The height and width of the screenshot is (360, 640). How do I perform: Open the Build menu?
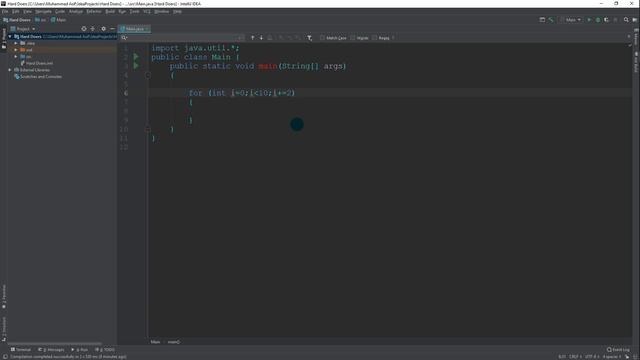coord(110,11)
